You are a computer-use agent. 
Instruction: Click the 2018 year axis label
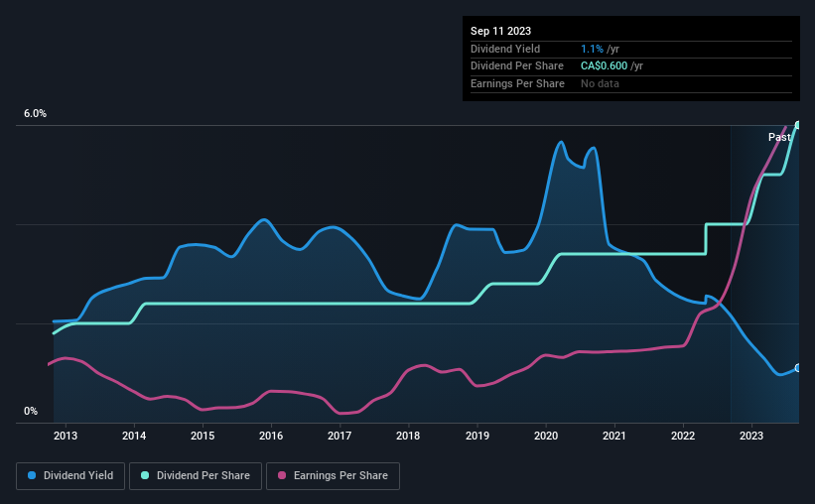click(408, 436)
